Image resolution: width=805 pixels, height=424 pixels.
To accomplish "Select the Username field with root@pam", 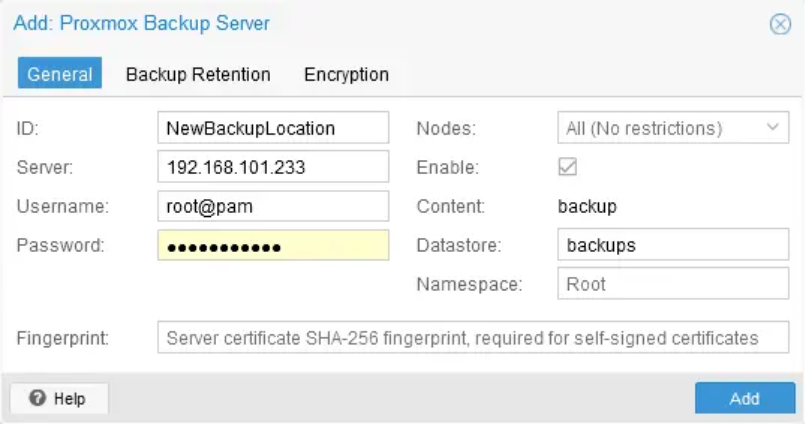I will [x=272, y=207].
